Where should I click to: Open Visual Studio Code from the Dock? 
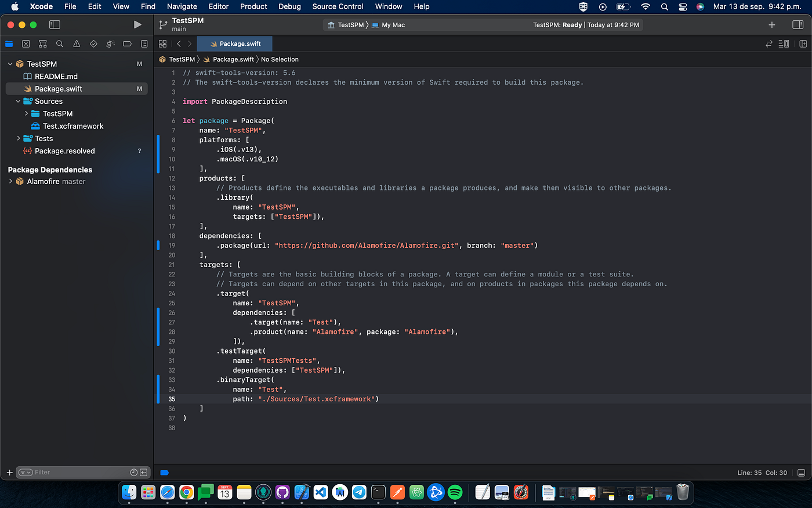point(321,492)
